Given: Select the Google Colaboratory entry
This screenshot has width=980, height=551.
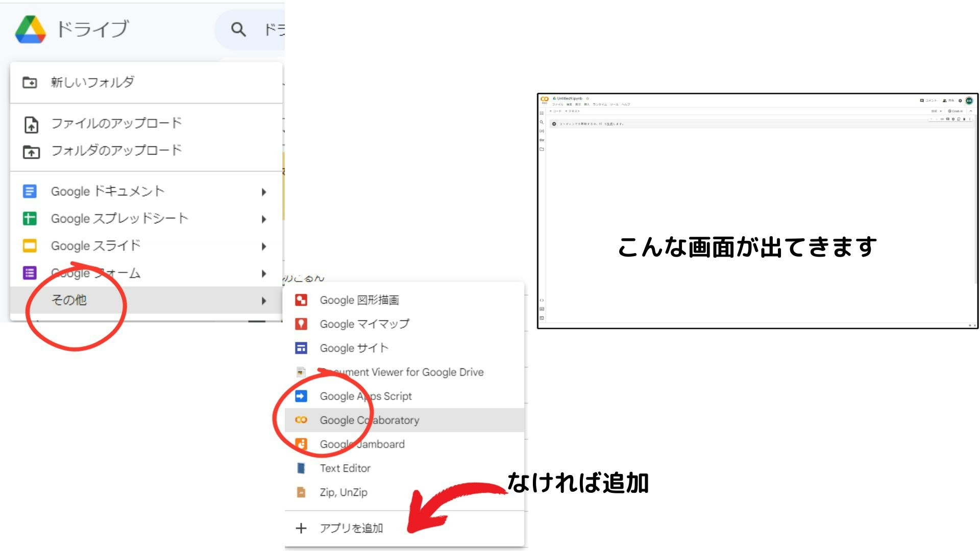Looking at the screenshot, I should point(369,420).
